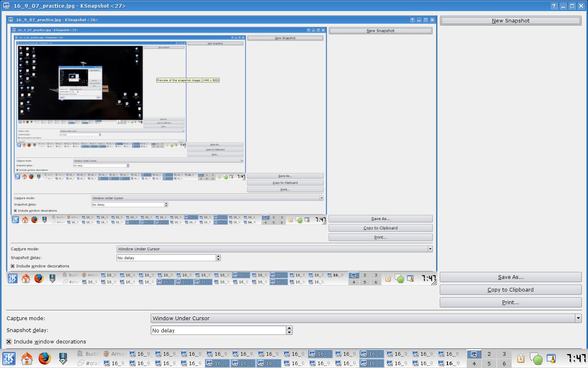The height and width of the screenshot is (368, 588).
Task: Switch to virtual desktop 2 in pager
Action: click(x=489, y=354)
